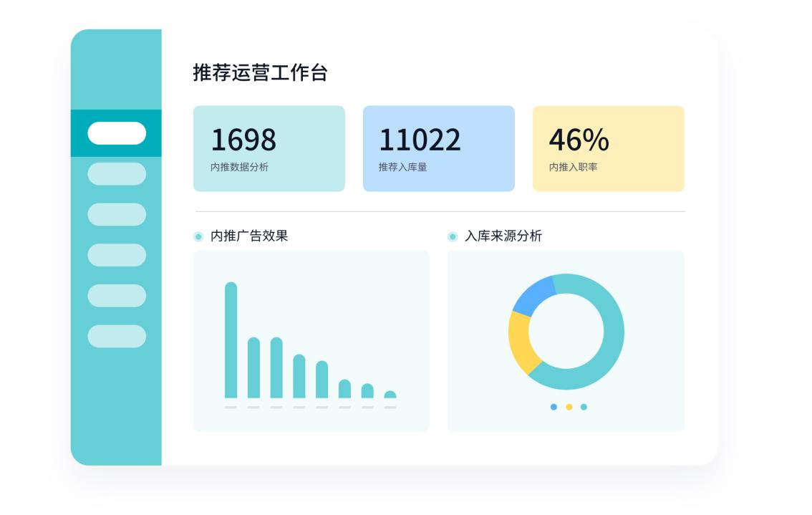Click the bullet icon beside 入库来源分析
The image size is (812, 515).
click(453, 236)
